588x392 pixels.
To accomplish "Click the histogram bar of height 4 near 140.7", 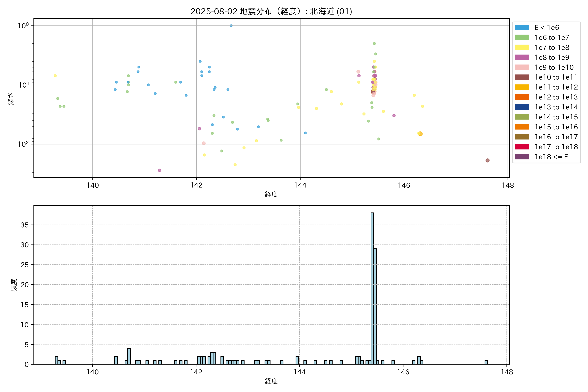I will tap(129, 356).
